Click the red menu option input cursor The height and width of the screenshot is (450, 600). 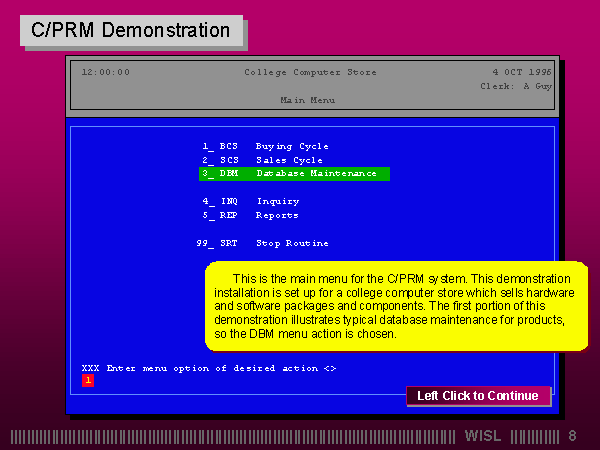87,380
